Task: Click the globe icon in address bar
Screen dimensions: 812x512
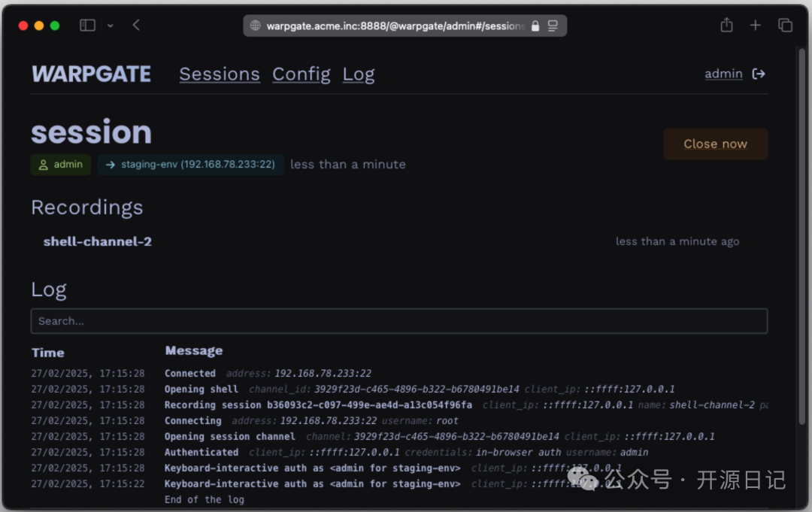Action: pos(256,26)
